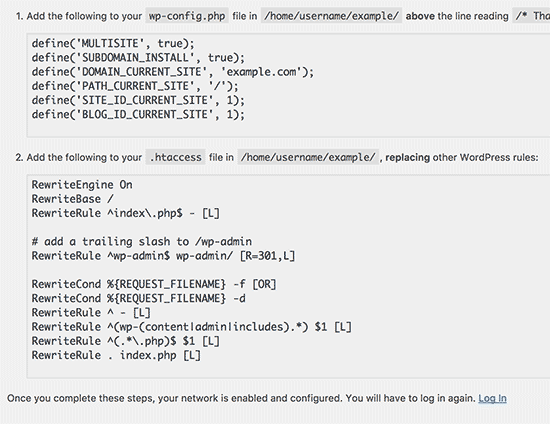Click the SITE_ID_CURRENT_SITE define line
550x424 pixels.
(x=138, y=100)
